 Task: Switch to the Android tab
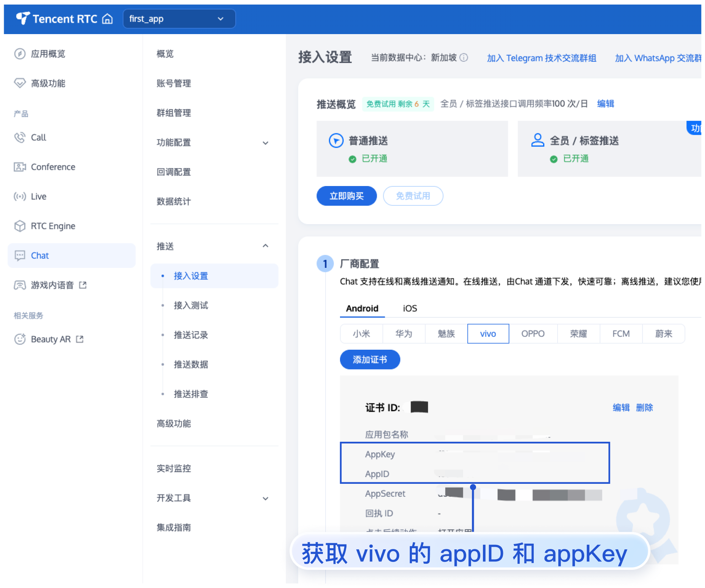tap(362, 308)
